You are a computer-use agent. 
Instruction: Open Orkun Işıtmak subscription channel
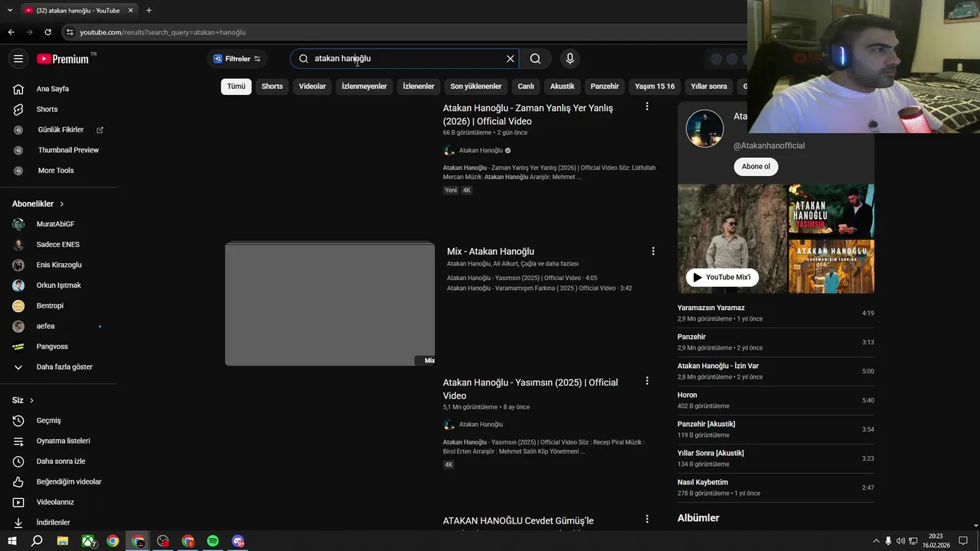point(58,285)
